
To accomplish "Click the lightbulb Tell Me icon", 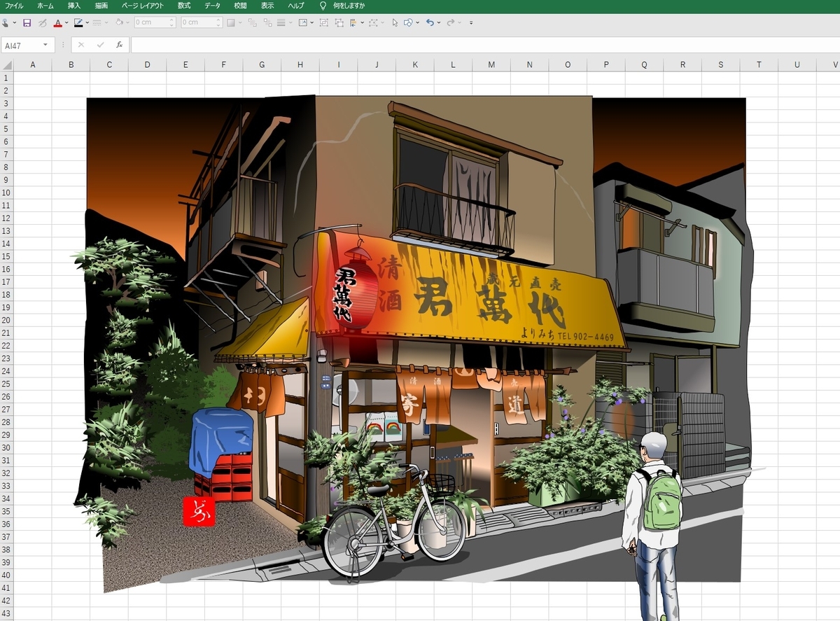I will (323, 5).
